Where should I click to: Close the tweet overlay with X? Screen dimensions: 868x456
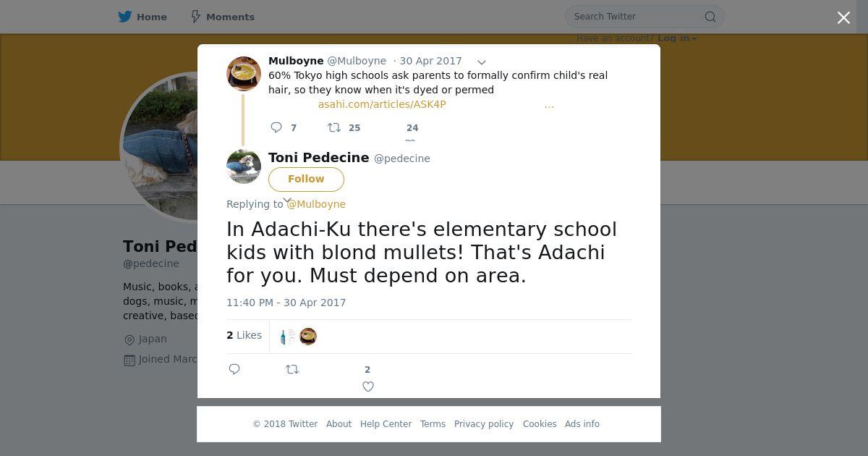(x=843, y=17)
